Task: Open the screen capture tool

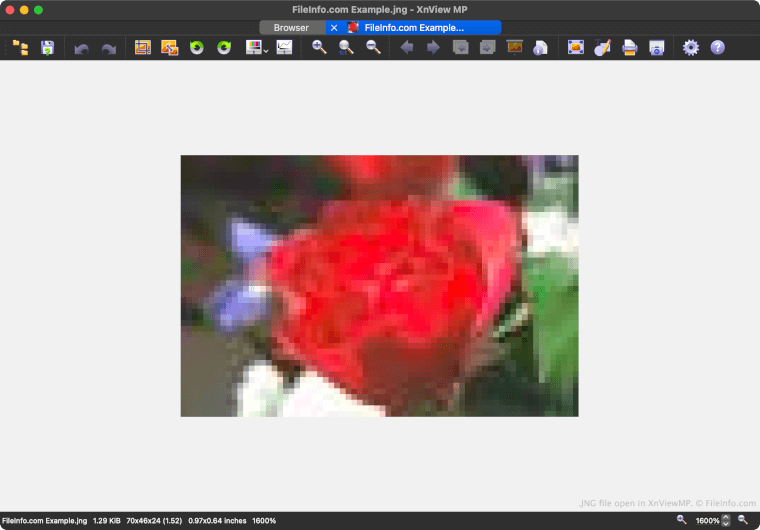Action: [657, 48]
